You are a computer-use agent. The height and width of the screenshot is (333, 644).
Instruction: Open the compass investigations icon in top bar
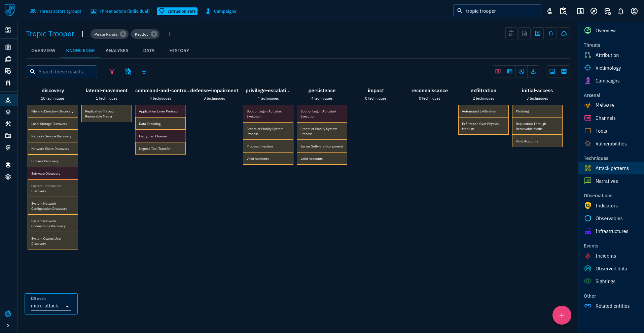tap(594, 11)
